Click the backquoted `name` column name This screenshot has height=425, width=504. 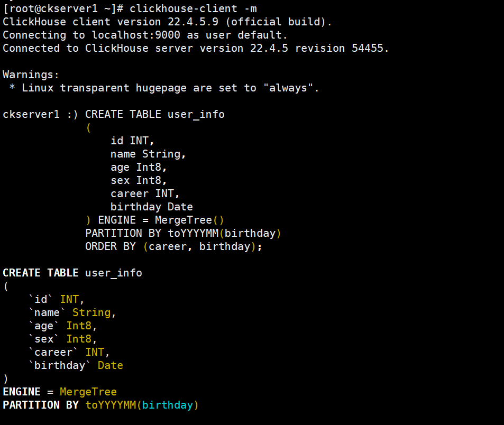click(x=47, y=312)
